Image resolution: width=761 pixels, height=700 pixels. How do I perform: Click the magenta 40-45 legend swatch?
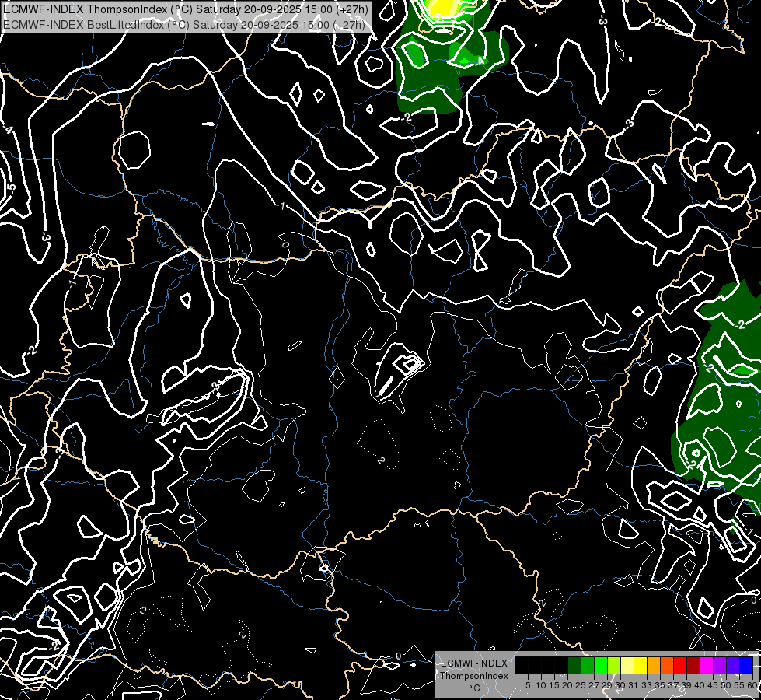[706, 666]
